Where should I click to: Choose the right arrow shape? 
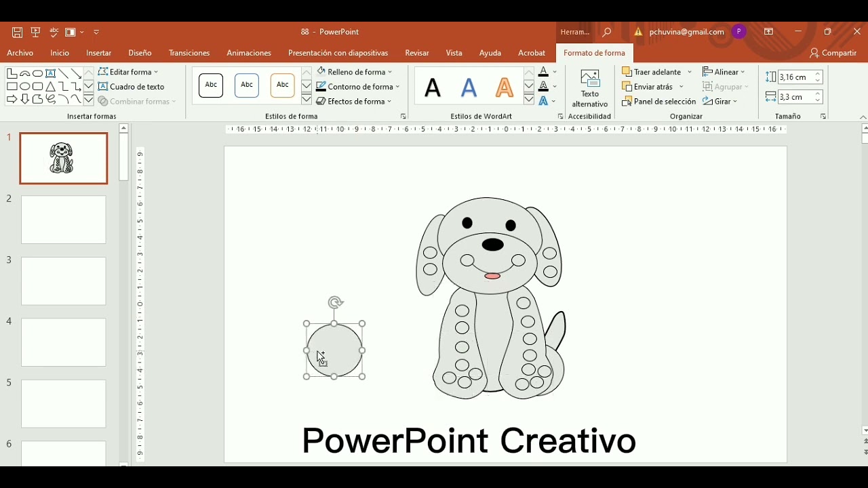[12, 99]
